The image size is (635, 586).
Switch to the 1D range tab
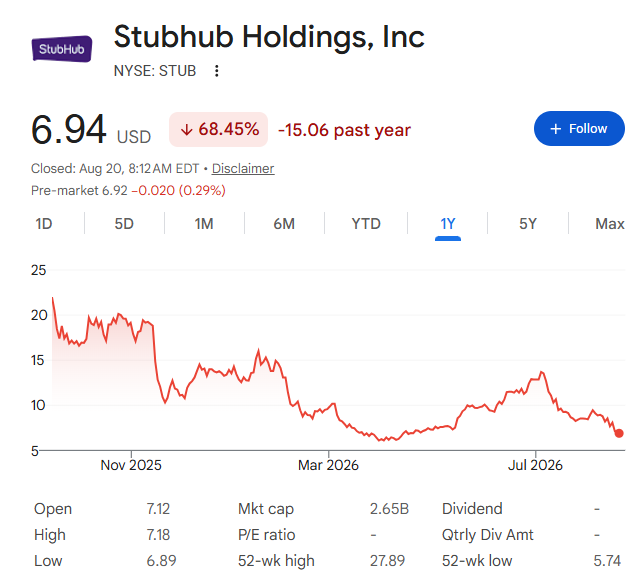44,224
